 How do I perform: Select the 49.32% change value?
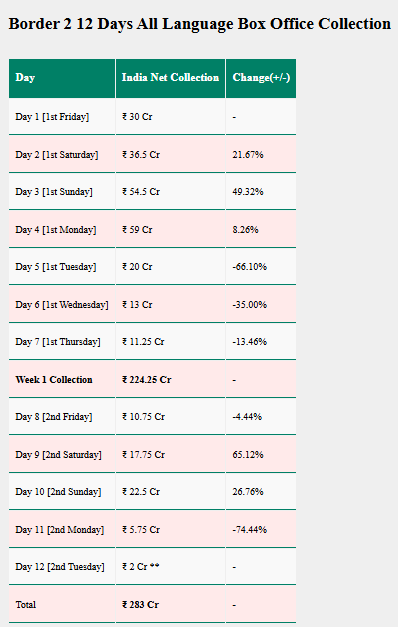click(248, 192)
